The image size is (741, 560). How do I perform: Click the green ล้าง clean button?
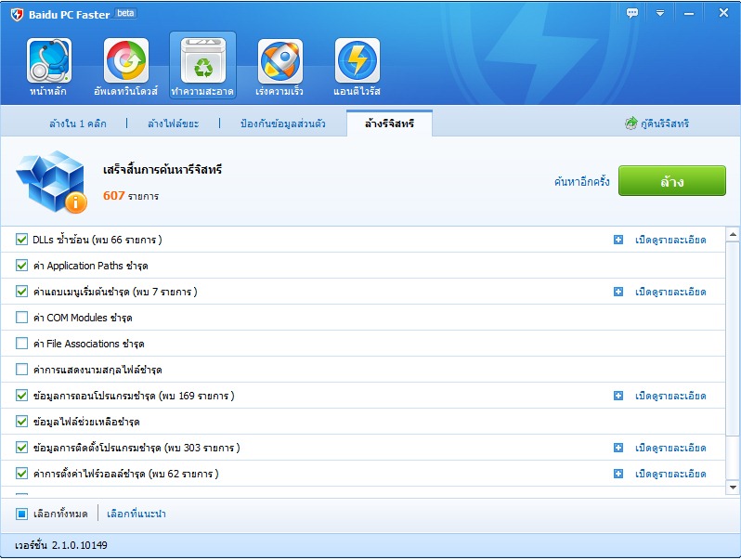[x=671, y=181]
